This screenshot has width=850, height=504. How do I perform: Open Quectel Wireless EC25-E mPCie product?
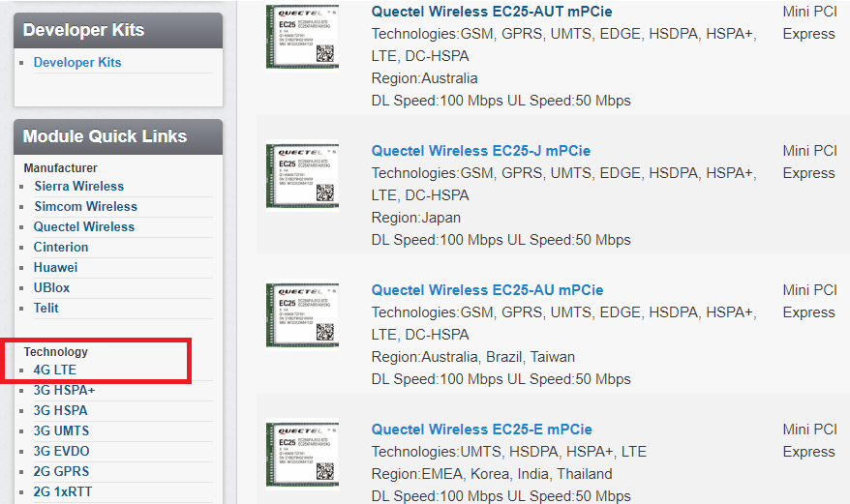coord(481,430)
